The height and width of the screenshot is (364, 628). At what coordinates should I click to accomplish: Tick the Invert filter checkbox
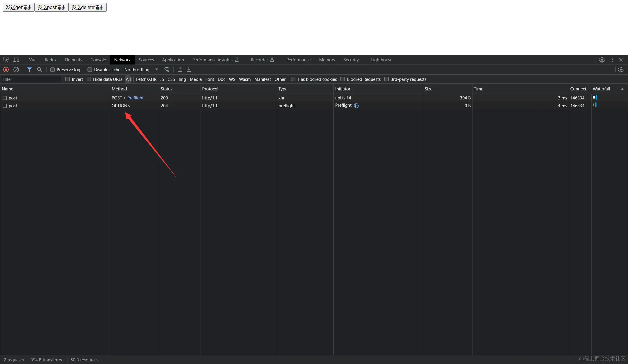68,79
